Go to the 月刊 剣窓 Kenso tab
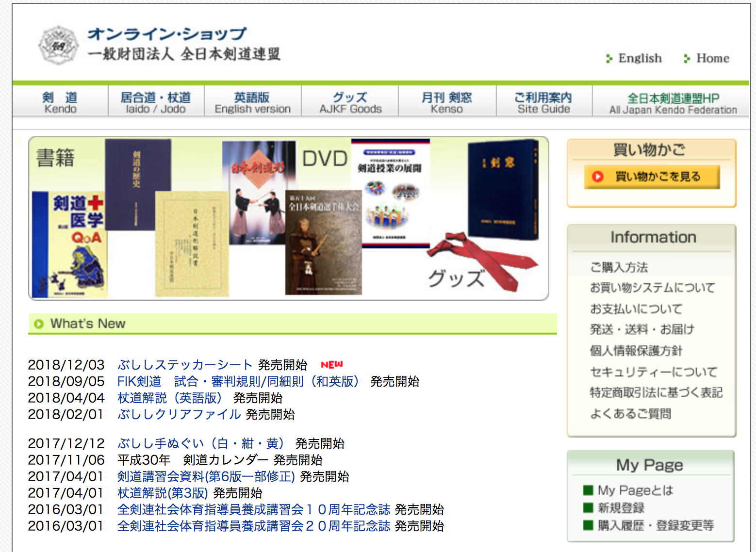Viewport: 756px width, 552px height. coord(447,101)
